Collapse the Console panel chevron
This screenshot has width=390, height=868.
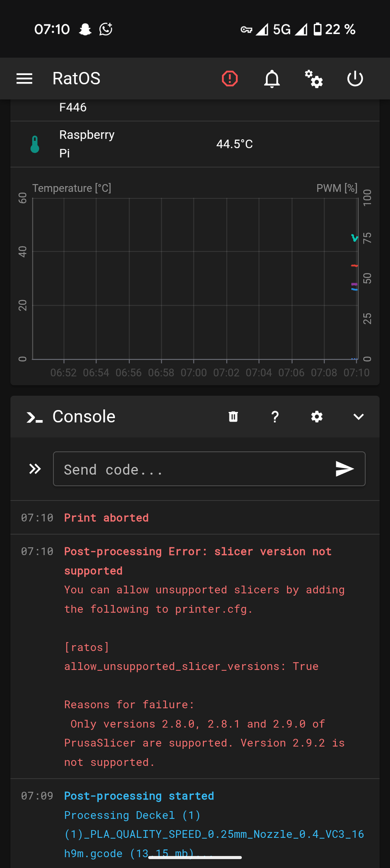click(x=359, y=417)
